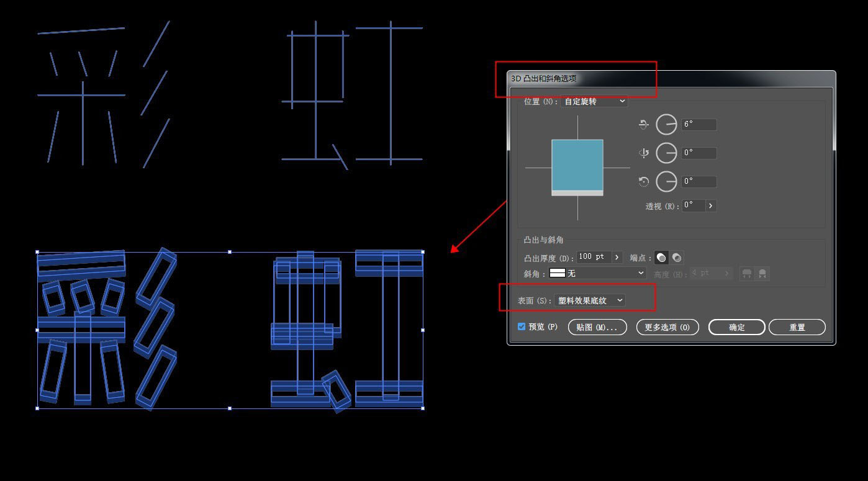Click the 重置 reset button
This screenshot has width=868, height=481.
coord(797,327)
